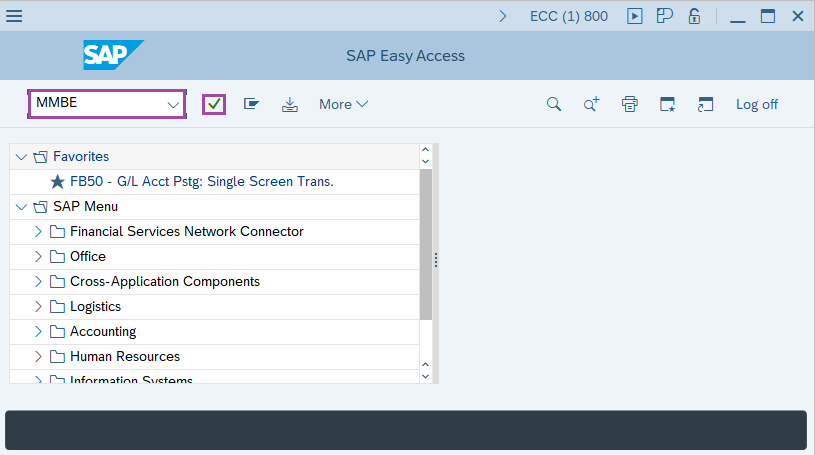The height and width of the screenshot is (455, 815).
Task: Open the More menu
Action: click(343, 104)
